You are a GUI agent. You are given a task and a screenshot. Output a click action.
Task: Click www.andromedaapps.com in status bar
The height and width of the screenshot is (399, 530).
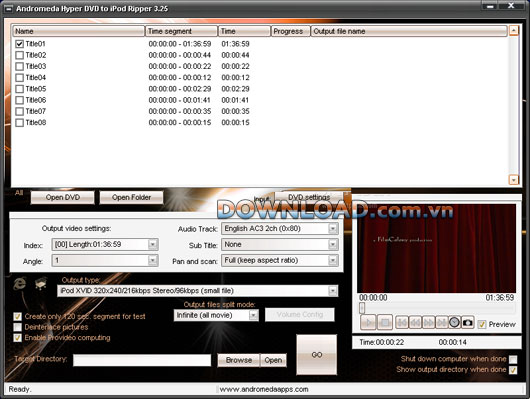click(x=264, y=390)
